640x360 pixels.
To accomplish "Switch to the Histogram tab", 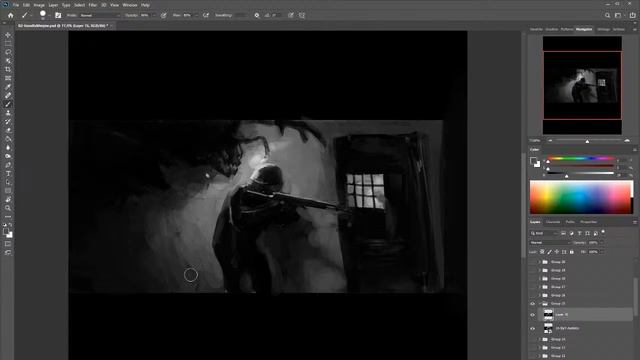I will tap(603, 29).
